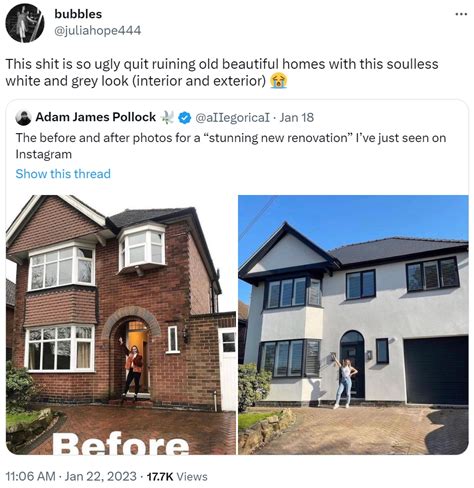Image resolution: width=474 pixels, height=488 pixels.
Task: Click the crying face emoji
Action: pyautogui.click(x=279, y=81)
